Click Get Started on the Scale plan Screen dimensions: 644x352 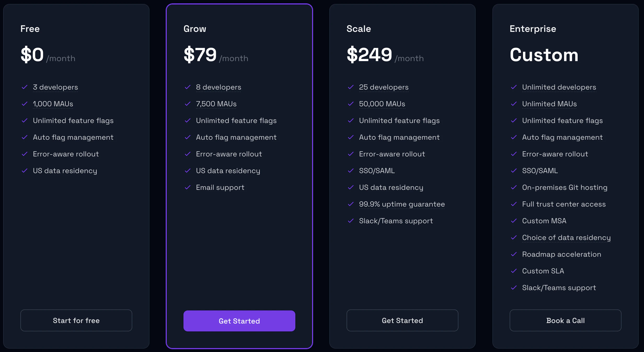402,320
